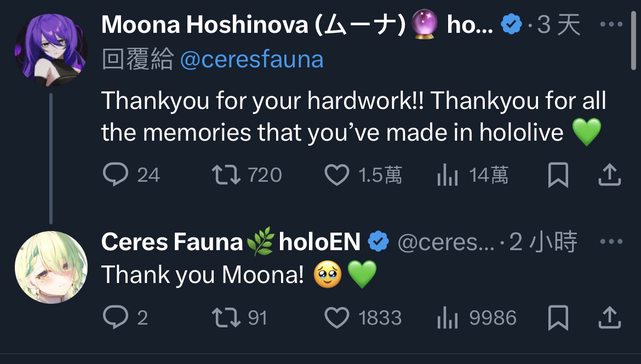Like Ceres Fauna's reply tweet
The image size is (641, 364).
click(363, 318)
